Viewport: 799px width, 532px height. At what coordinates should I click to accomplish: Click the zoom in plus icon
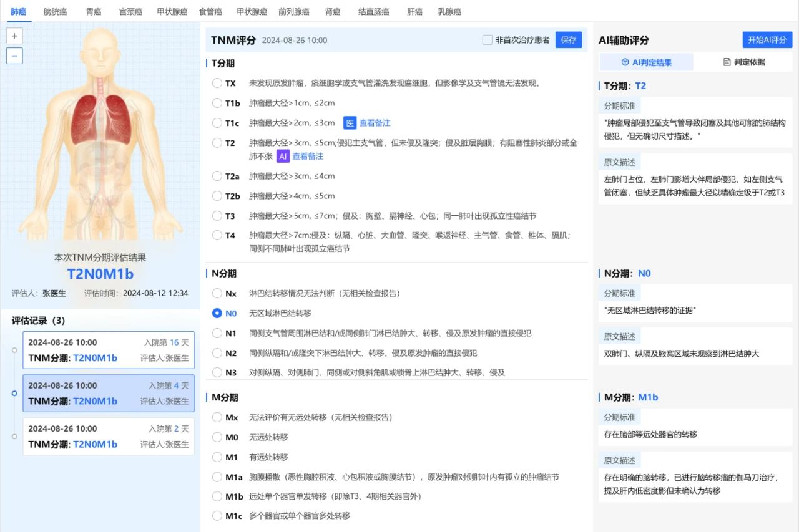tap(14, 36)
